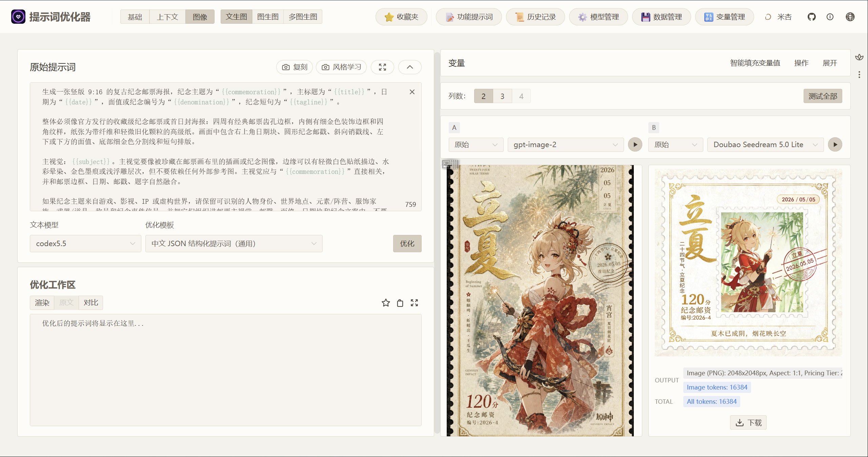This screenshot has width=868, height=457.
Task: Open the 优化模板 template dropdown
Action: tap(234, 244)
